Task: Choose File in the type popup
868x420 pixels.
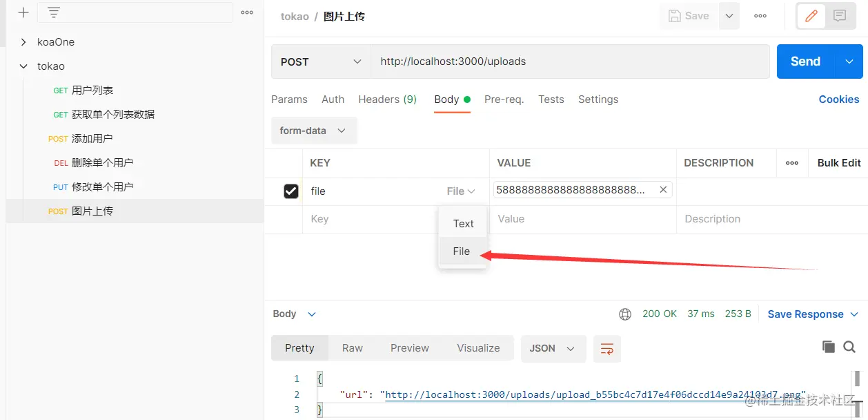Action: point(462,251)
